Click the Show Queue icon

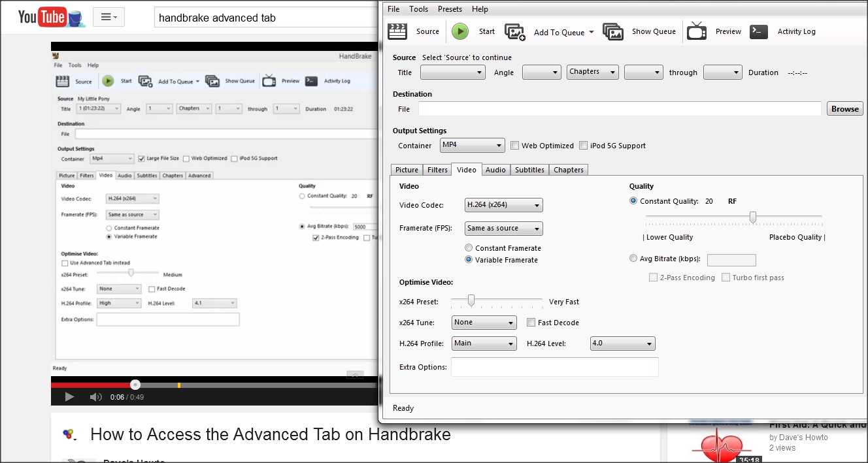(613, 32)
